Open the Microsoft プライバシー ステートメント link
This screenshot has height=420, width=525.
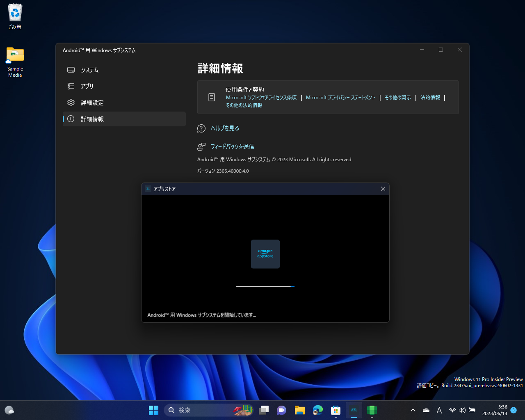[340, 97]
